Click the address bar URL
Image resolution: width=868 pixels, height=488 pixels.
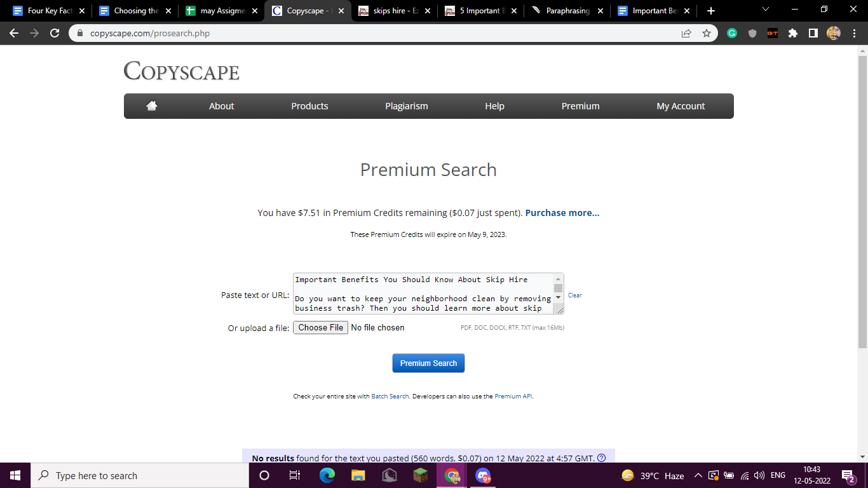pos(150,33)
